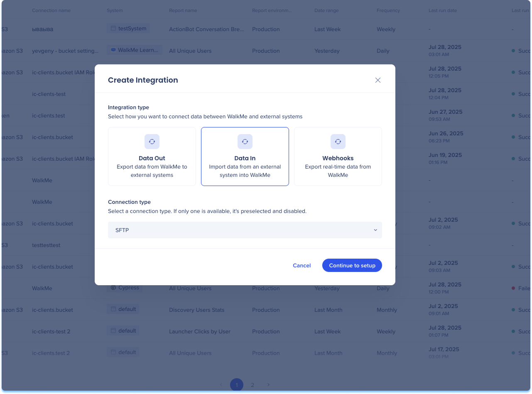Close the Create Integration dialog
532x394 pixels.
point(378,80)
